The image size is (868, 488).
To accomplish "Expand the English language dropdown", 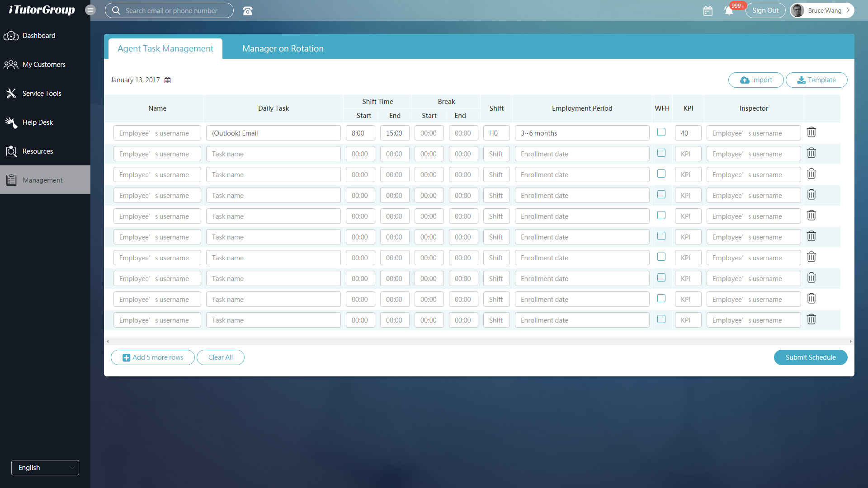I will coord(45,468).
